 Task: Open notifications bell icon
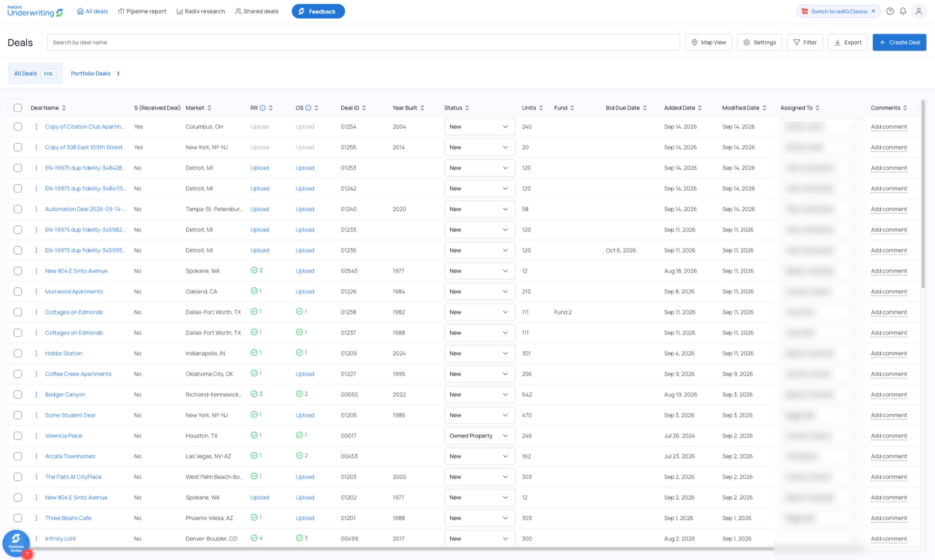tap(903, 11)
